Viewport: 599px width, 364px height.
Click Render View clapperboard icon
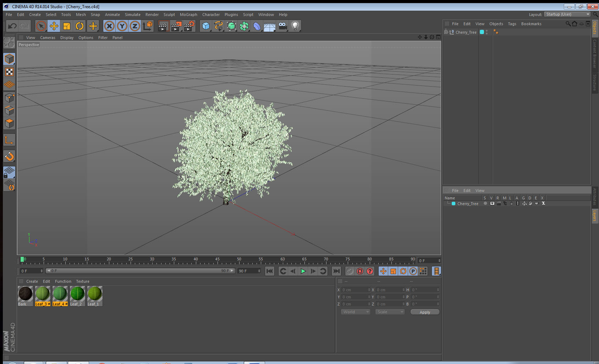tap(163, 26)
